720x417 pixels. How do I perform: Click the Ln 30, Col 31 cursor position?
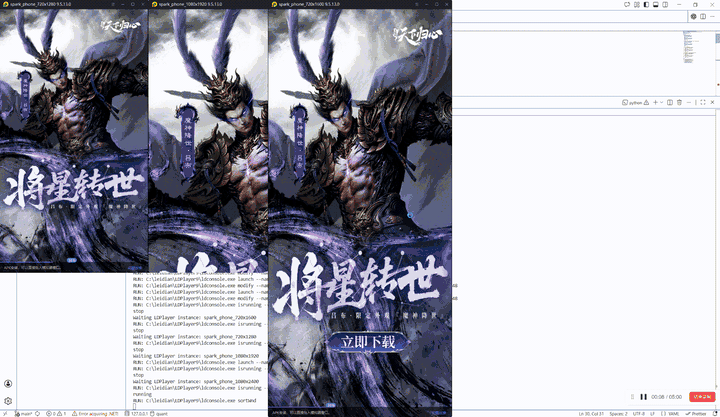(x=591, y=414)
